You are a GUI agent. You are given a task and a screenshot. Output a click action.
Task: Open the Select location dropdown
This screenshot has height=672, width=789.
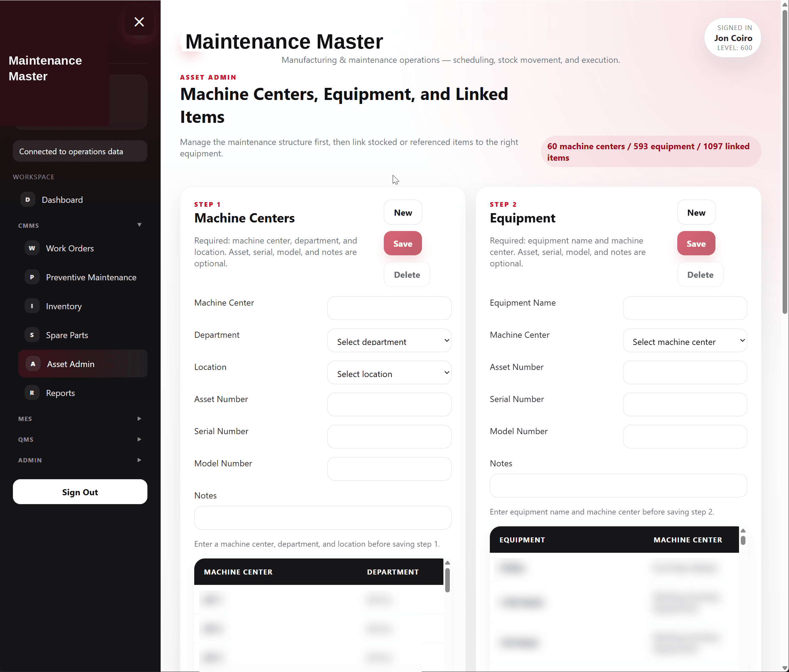pyautogui.click(x=389, y=372)
